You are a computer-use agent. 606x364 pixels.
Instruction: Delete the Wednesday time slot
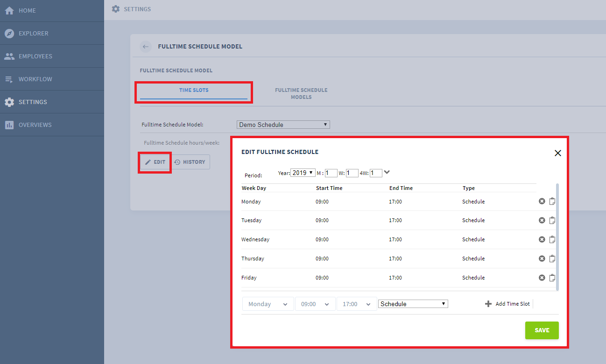tap(542, 239)
